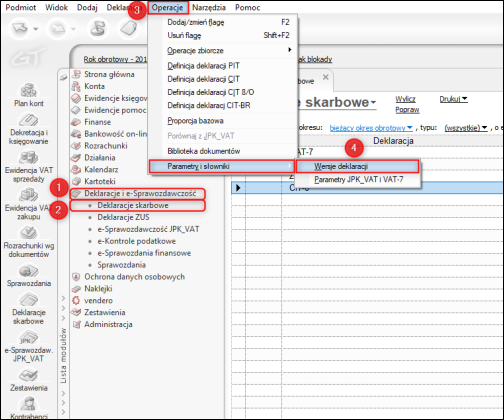Click the forward navigation arrow toolbar icon
This screenshot has height=420, width=504.
coord(57,29)
